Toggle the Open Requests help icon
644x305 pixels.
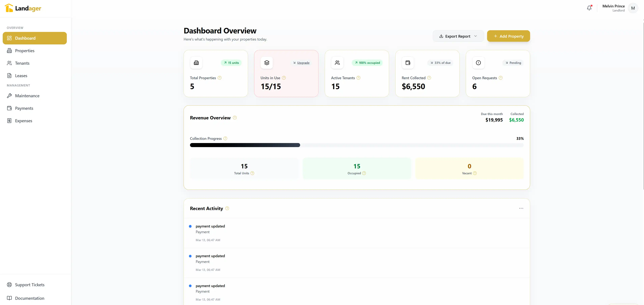[500, 78]
